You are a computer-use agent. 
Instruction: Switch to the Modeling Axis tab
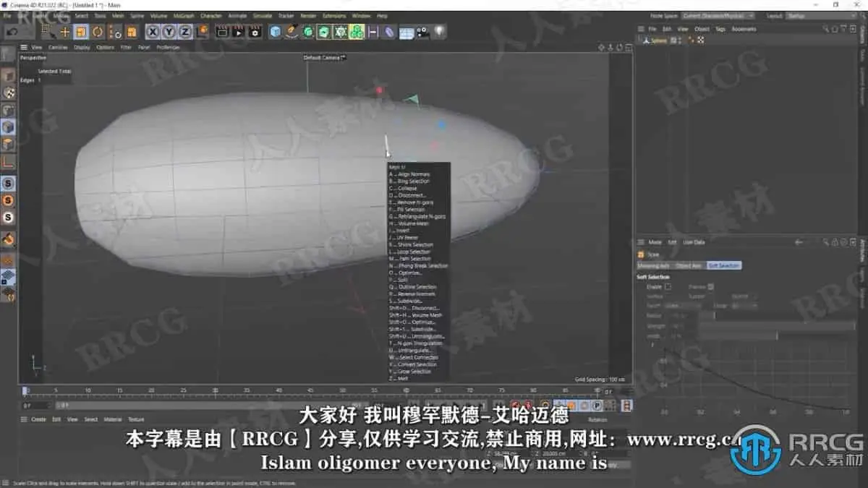pyautogui.click(x=653, y=265)
